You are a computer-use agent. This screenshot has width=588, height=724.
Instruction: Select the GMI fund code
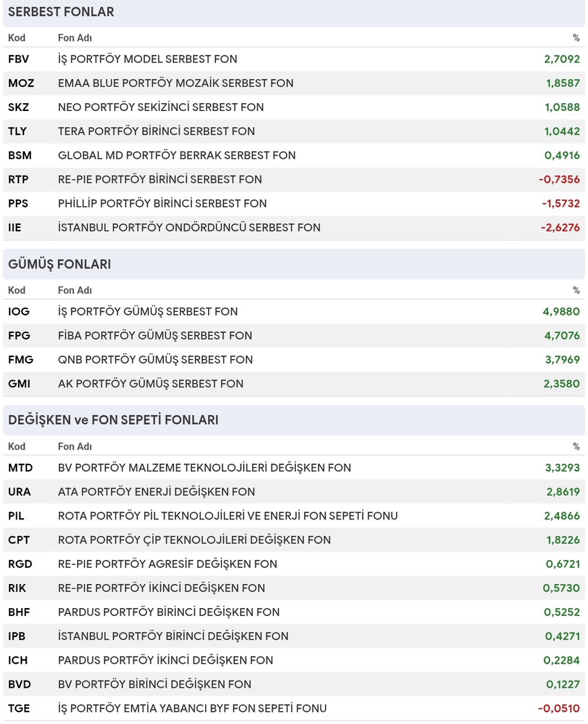(x=19, y=384)
